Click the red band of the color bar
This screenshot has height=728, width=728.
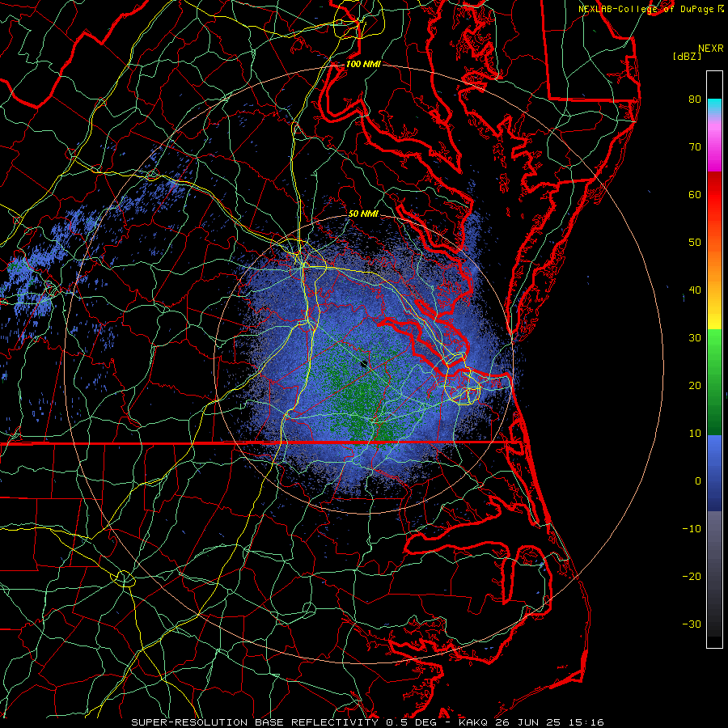[714, 195]
